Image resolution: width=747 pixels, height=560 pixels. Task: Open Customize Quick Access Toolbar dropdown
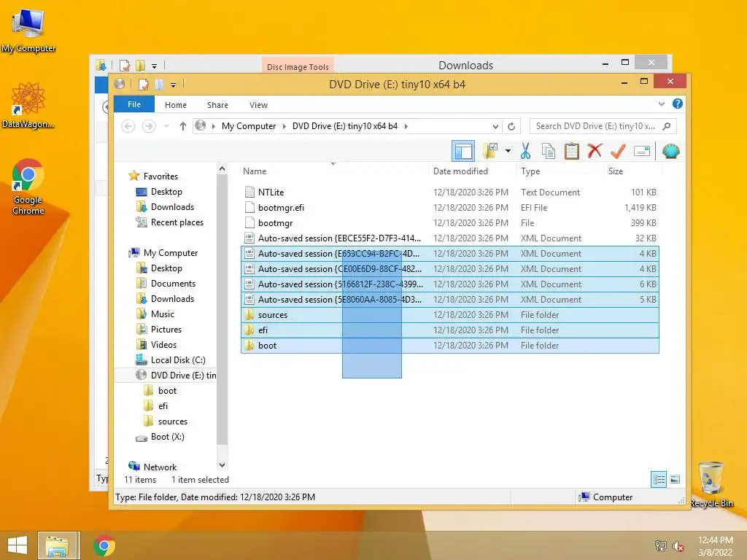point(173,85)
